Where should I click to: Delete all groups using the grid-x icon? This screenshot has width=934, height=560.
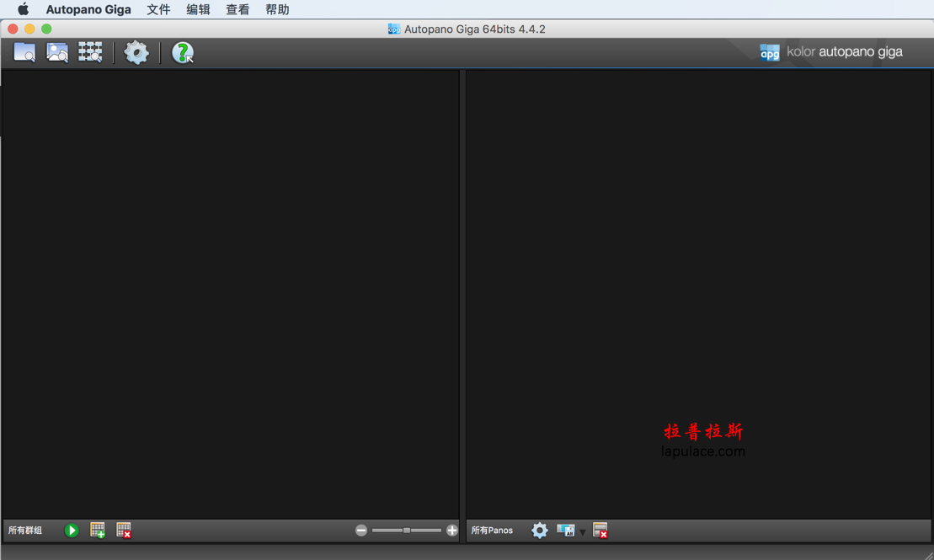click(123, 530)
